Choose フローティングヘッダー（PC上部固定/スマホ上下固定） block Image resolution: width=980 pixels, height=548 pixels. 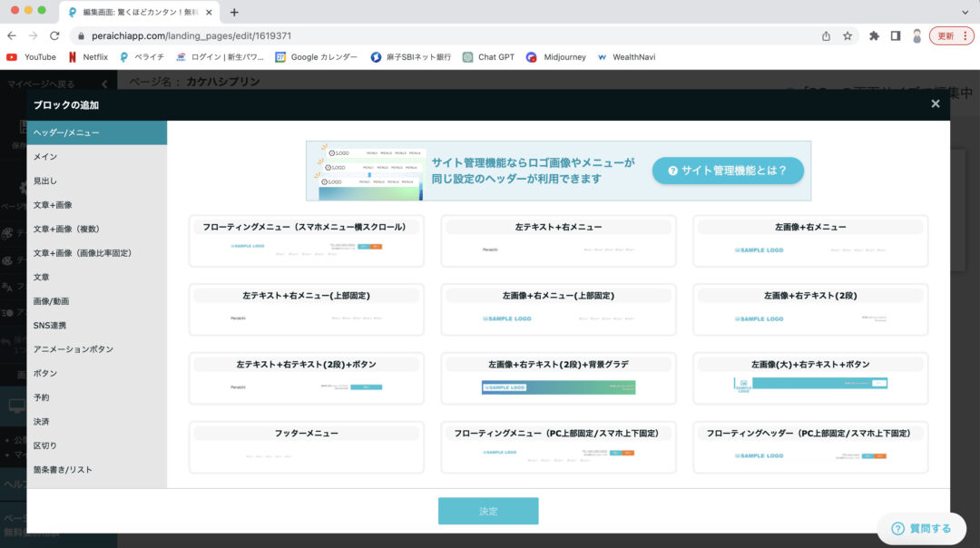tap(810, 447)
